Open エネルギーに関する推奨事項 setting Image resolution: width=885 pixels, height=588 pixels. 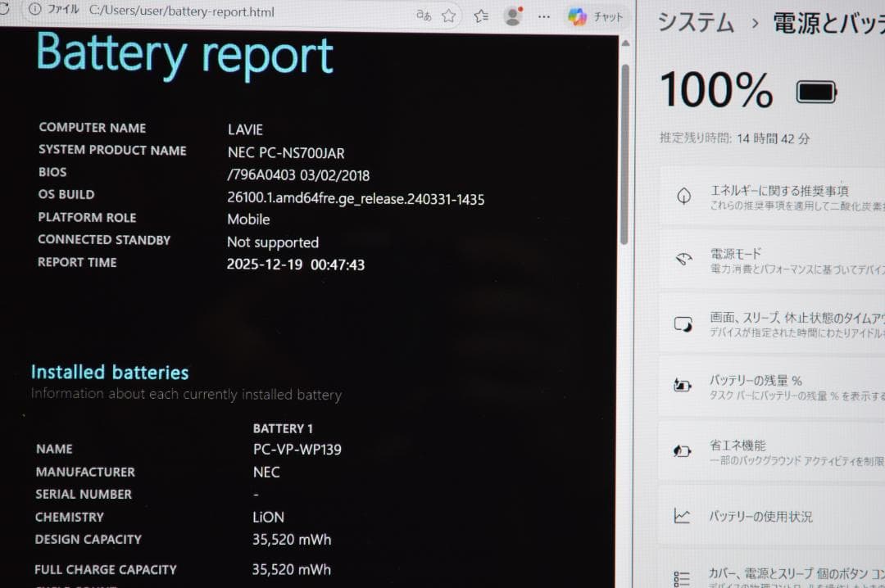pos(778,197)
